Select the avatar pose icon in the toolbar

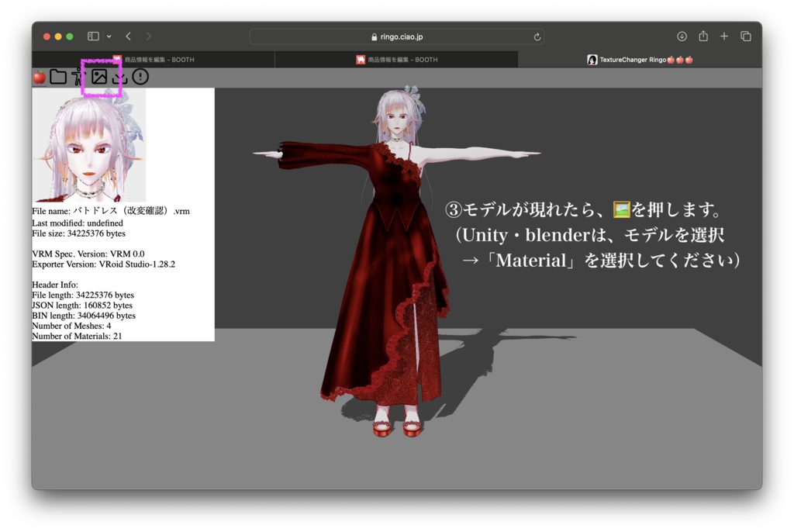tap(79, 77)
